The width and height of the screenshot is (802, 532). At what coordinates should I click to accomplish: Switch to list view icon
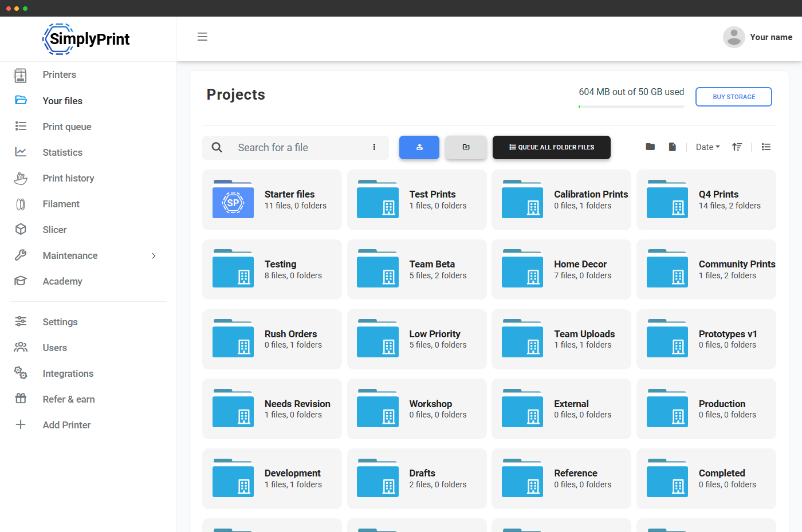(x=766, y=147)
